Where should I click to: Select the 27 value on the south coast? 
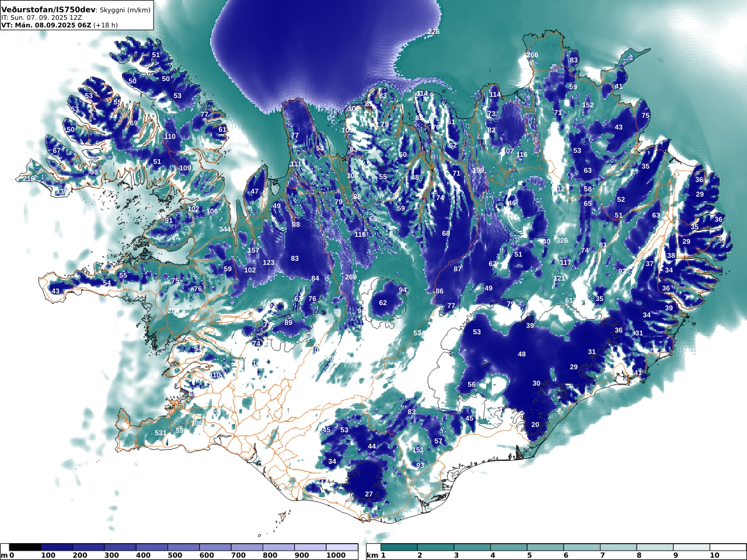point(369,494)
